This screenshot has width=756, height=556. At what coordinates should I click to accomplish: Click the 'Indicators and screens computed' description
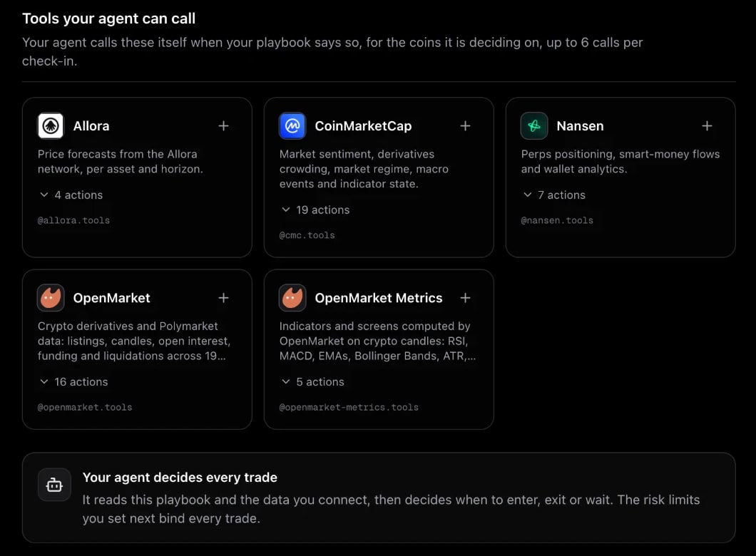tap(377, 341)
